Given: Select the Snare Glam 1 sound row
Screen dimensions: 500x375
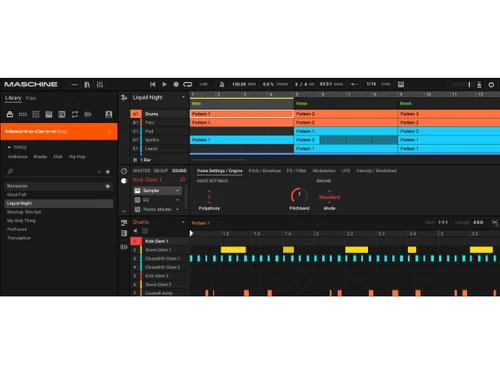Looking at the screenshot, I should (x=160, y=250).
